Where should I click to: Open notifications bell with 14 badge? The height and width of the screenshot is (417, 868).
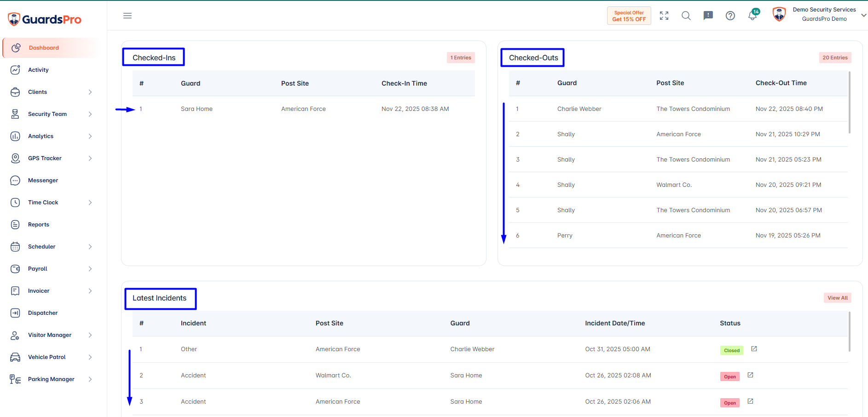click(x=753, y=15)
